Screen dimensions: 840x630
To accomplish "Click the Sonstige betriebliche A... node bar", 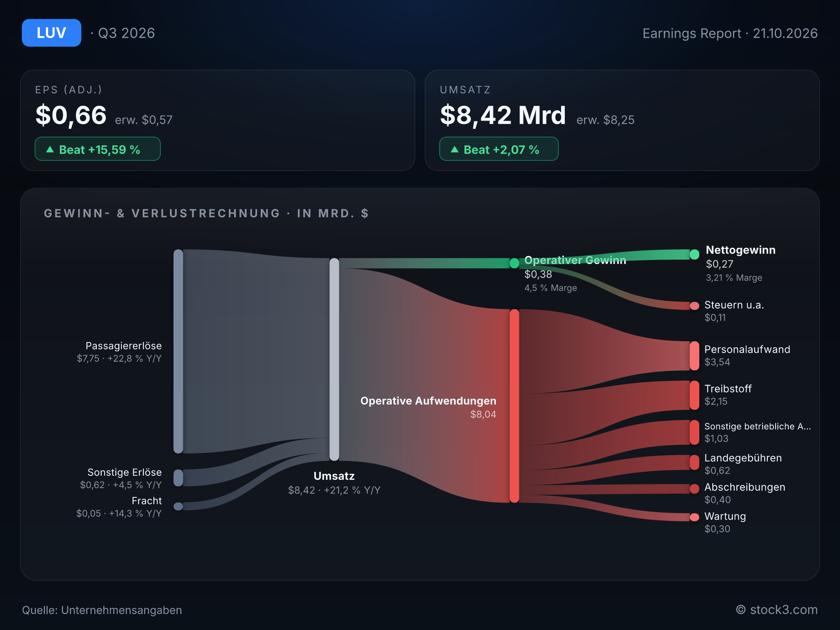I will click(694, 432).
